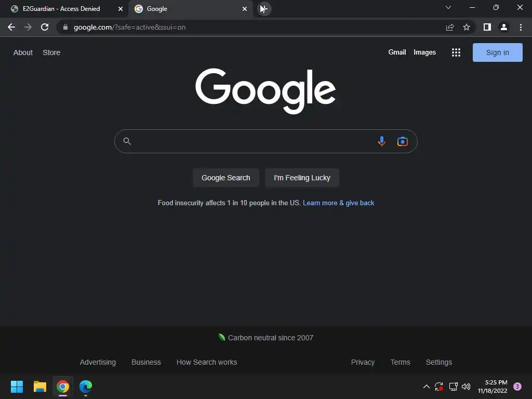The height and width of the screenshot is (399, 532).
Task: Open the Windows Start menu
Action: pos(17,387)
